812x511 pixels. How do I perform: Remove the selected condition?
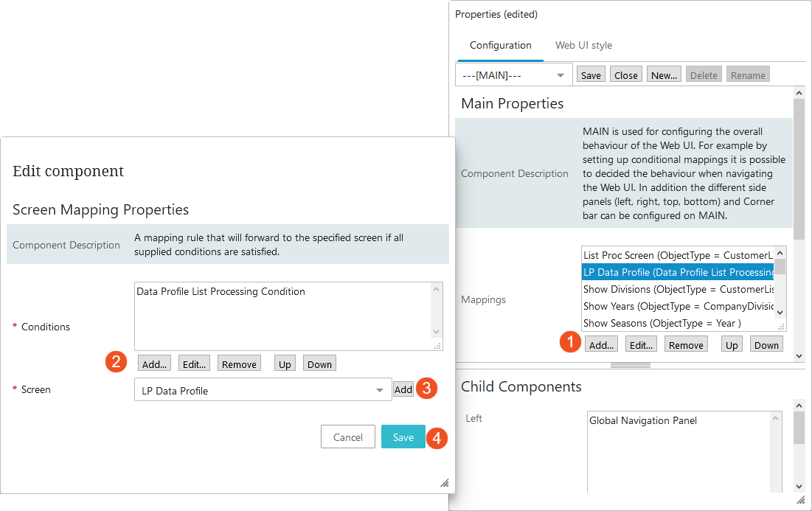(239, 364)
